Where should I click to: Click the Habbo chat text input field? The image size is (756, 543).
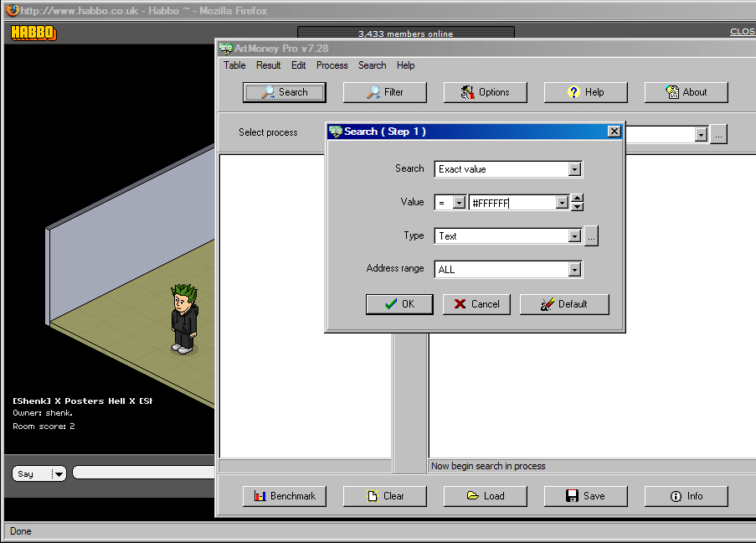[x=144, y=473]
